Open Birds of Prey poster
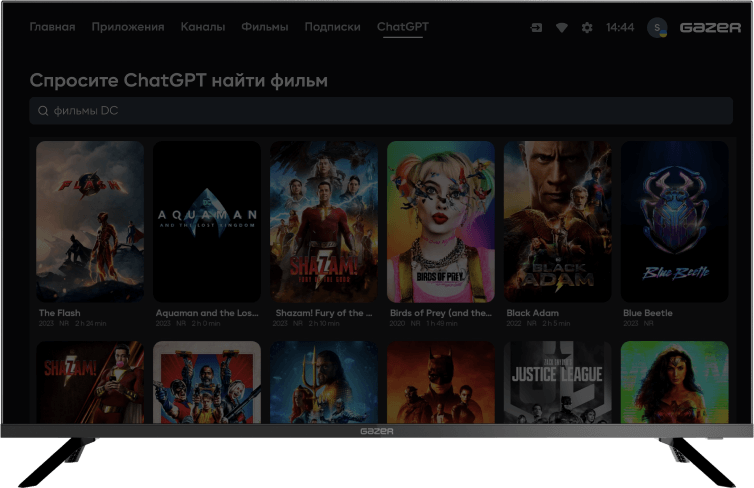 (x=440, y=222)
